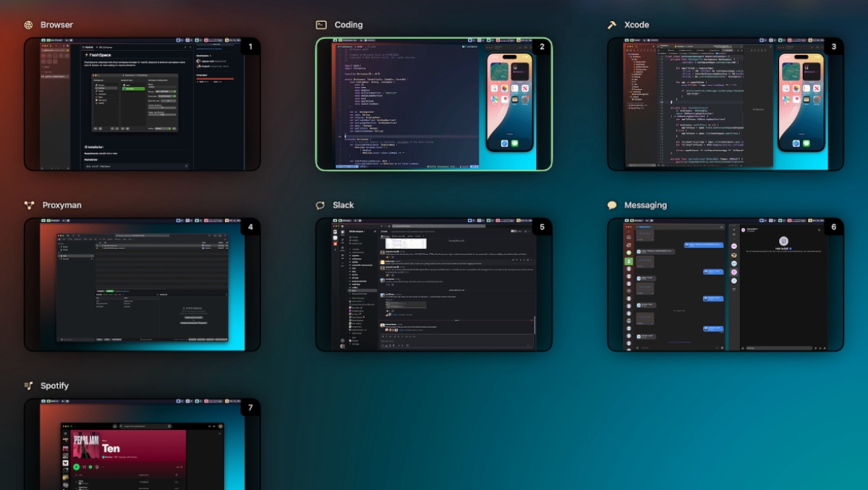Viewport: 868px width, 490px height.
Task: Click the music note icon beside Spotify
Action: pos(29,386)
